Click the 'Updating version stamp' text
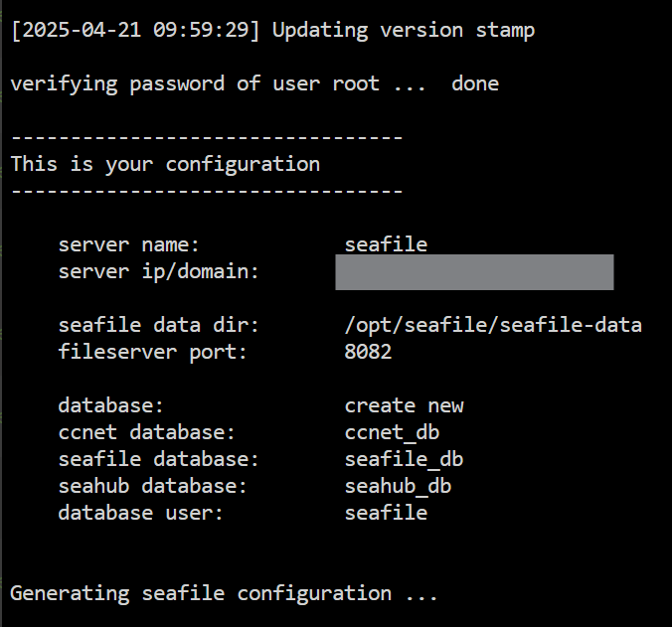672x627 pixels. pos(404,31)
